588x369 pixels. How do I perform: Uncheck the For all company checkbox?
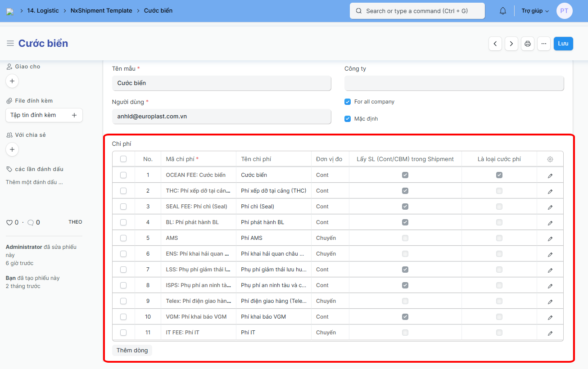[x=348, y=102]
